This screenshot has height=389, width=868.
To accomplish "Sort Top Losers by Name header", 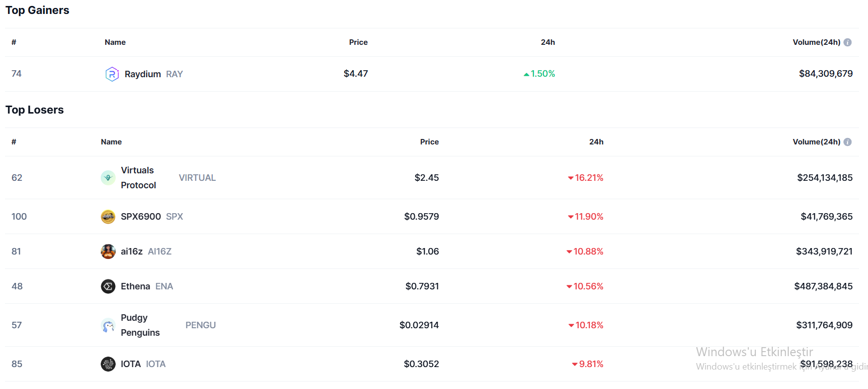I will [x=111, y=142].
